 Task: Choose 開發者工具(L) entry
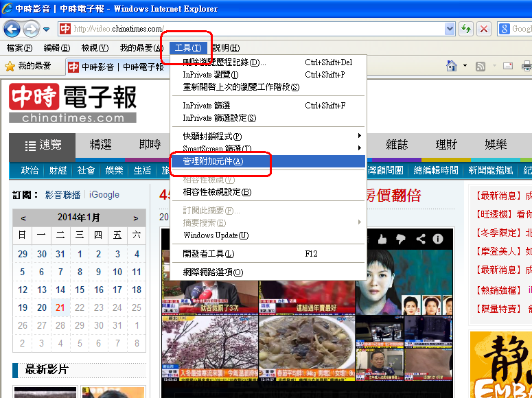(x=268, y=253)
